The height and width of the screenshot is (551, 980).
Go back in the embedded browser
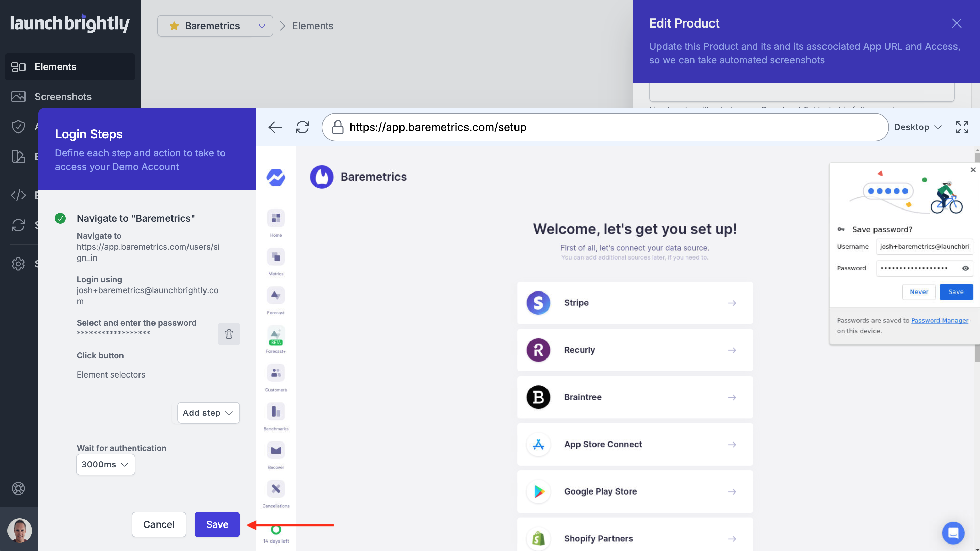click(275, 127)
